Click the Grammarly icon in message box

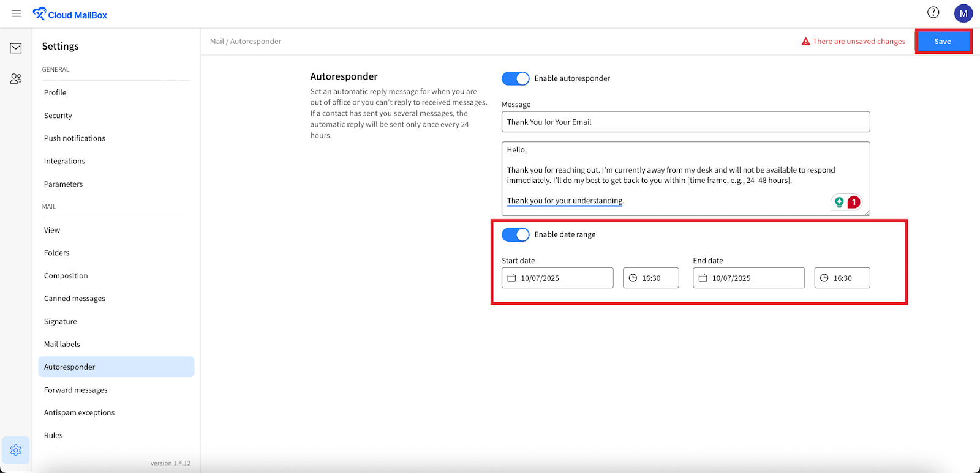(839, 202)
